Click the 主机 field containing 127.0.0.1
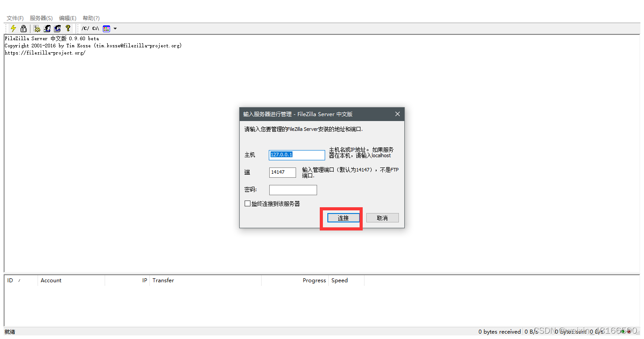The height and width of the screenshot is (339, 644). click(x=297, y=155)
